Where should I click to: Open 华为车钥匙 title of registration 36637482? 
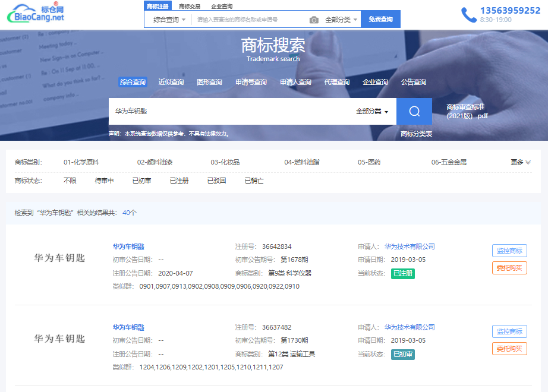(x=128, y=327)
